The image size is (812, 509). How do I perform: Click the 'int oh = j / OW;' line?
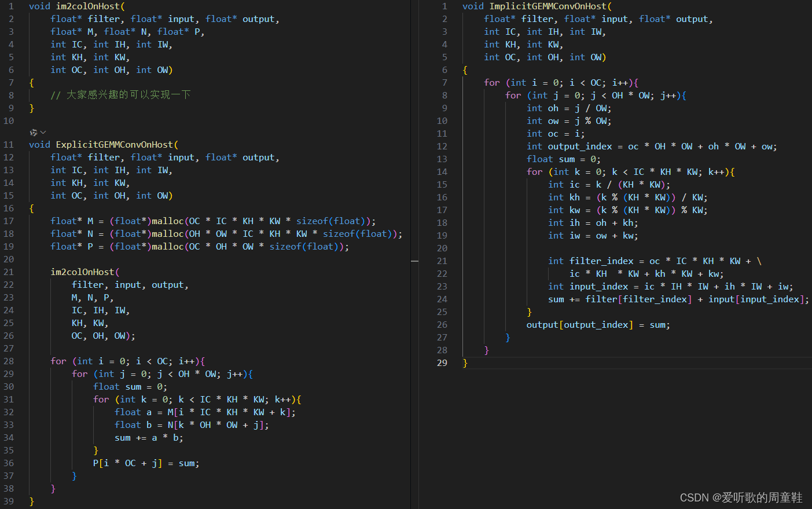click(x=569, y=108)
